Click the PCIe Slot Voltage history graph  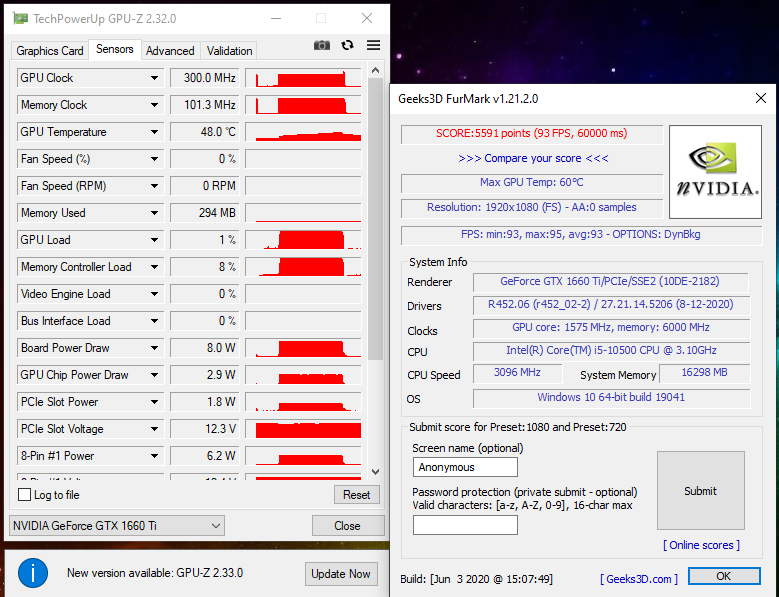304,429
